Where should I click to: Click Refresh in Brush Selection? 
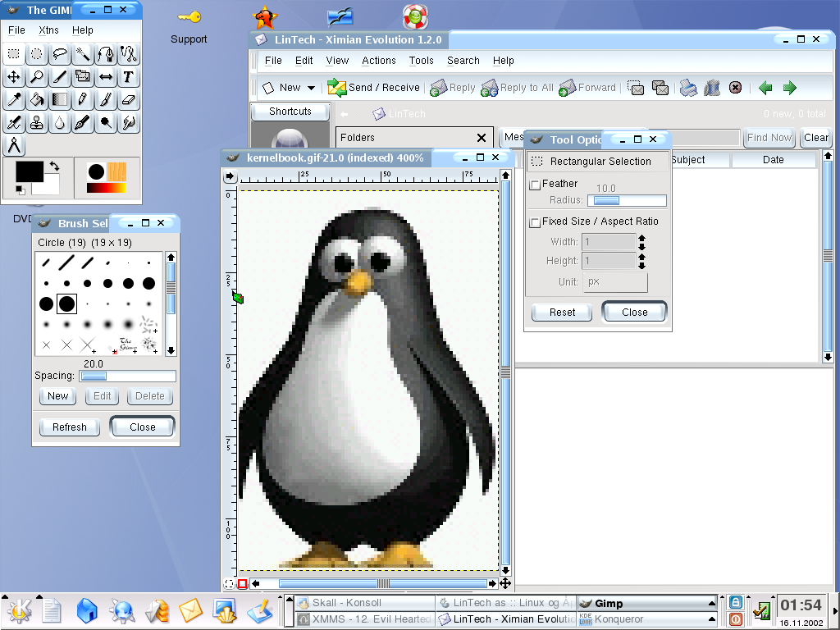pos(70,427)
